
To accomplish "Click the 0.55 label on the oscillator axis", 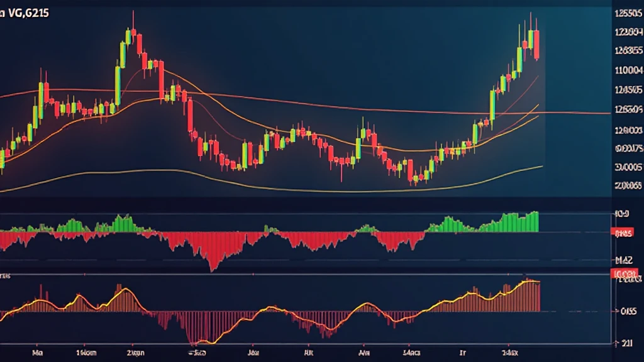I will point(627,311).
